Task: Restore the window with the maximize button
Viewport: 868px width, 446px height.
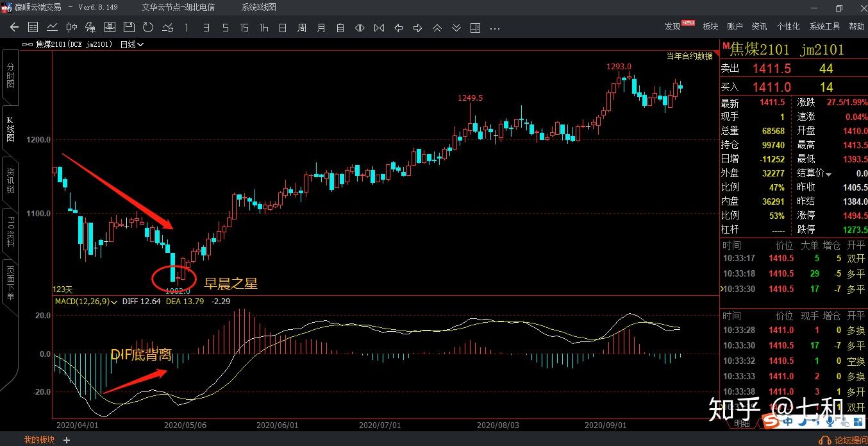Action: coord(839,8)
